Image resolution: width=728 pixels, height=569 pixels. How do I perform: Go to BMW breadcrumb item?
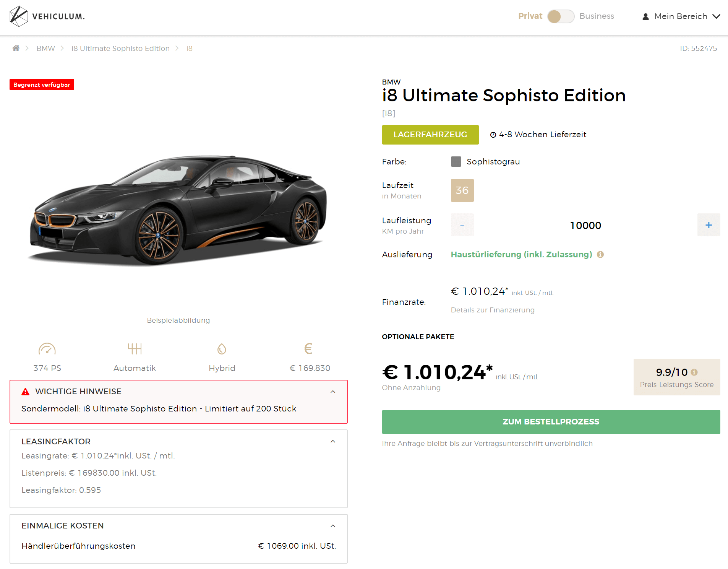[45, 49]
